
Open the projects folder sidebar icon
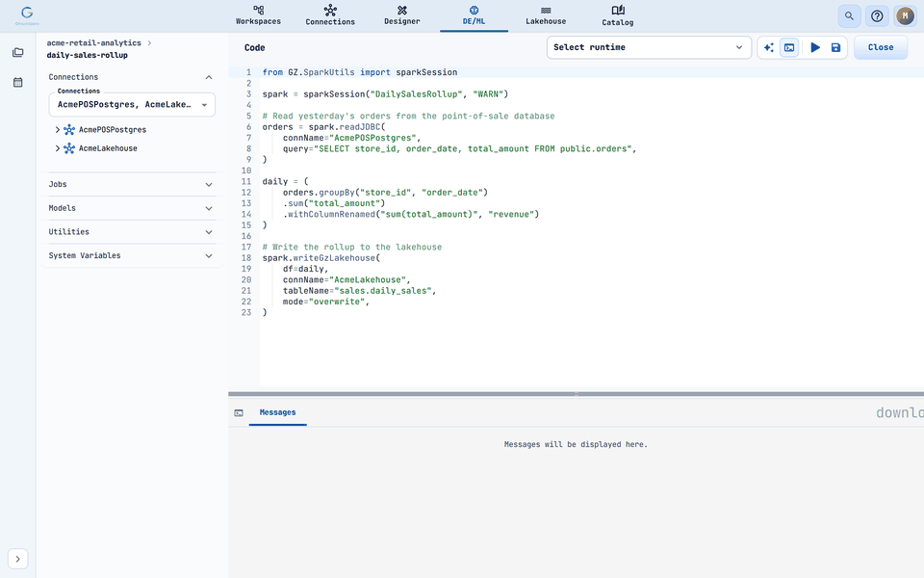tap(17, 52)
